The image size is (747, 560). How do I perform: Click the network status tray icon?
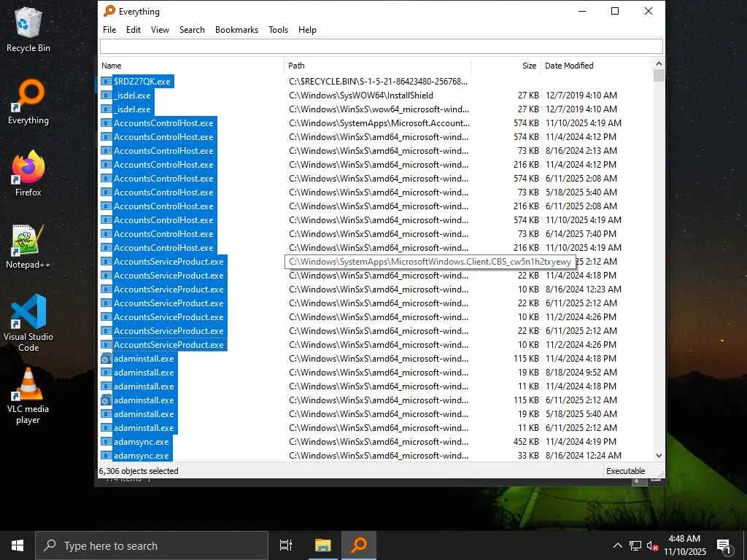point(635,545)
